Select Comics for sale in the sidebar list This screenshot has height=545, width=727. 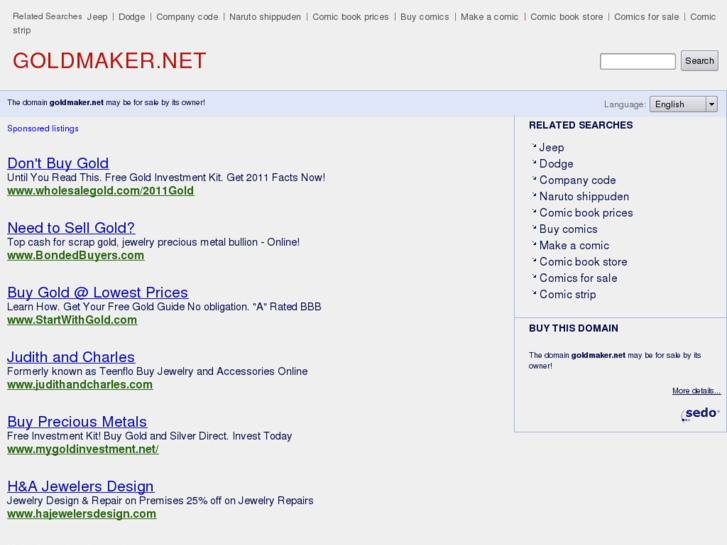(x=578, y=278)
